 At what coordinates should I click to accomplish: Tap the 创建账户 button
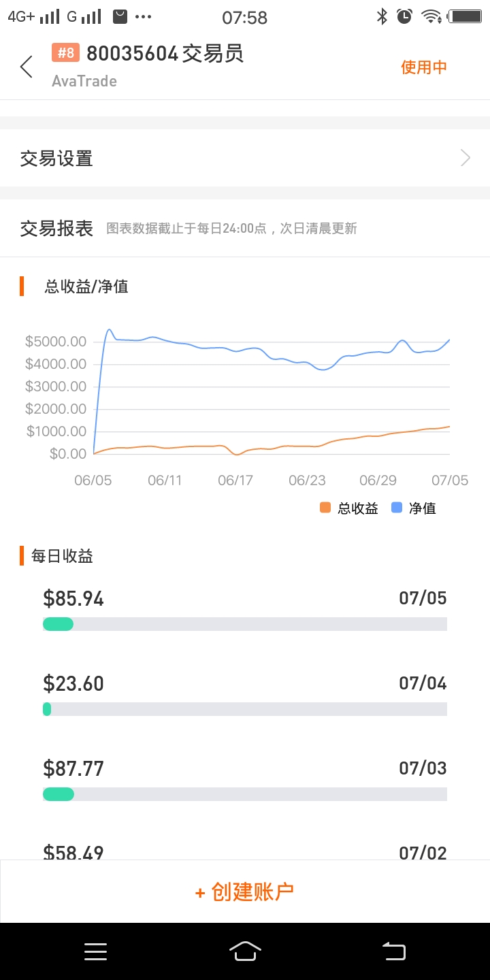[x=245, y=892]
